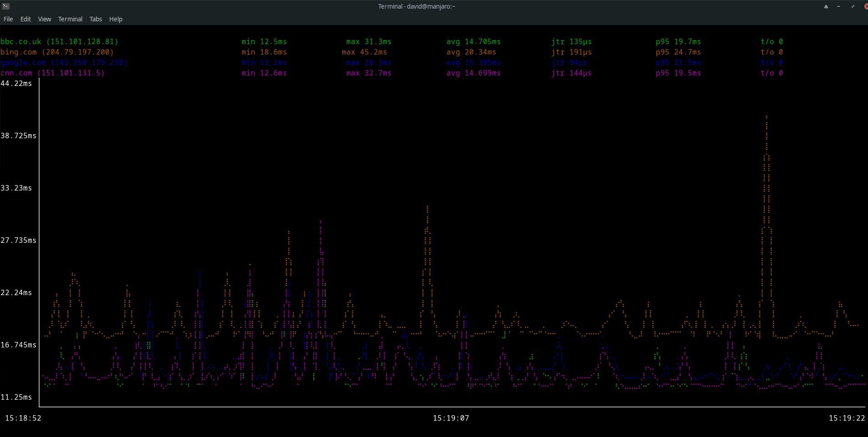868x437 pixels.
Task: Restore window size with maximize button
Action: tap(853, 6)
